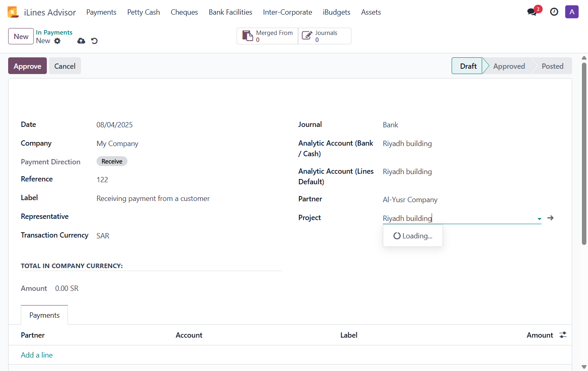Open the Payments menu
588x371 pixels.
101,12
